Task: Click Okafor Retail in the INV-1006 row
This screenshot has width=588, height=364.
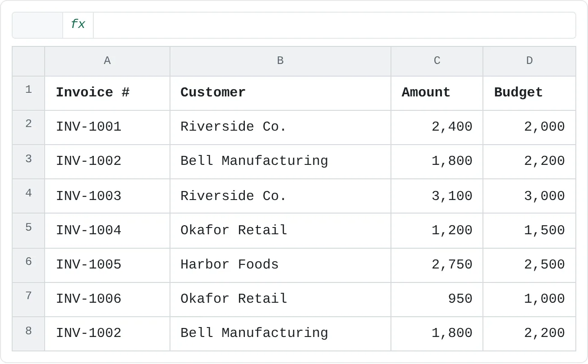Action: pyautogui.click(x=280, y=300)
